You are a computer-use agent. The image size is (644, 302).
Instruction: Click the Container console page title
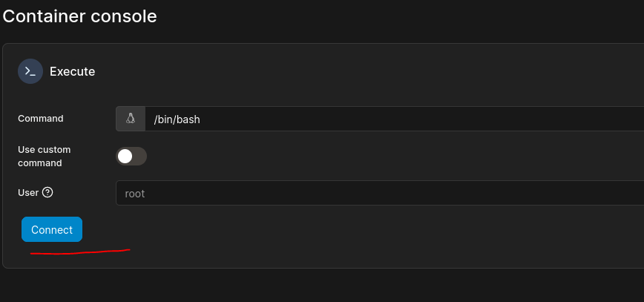(79, 16)
